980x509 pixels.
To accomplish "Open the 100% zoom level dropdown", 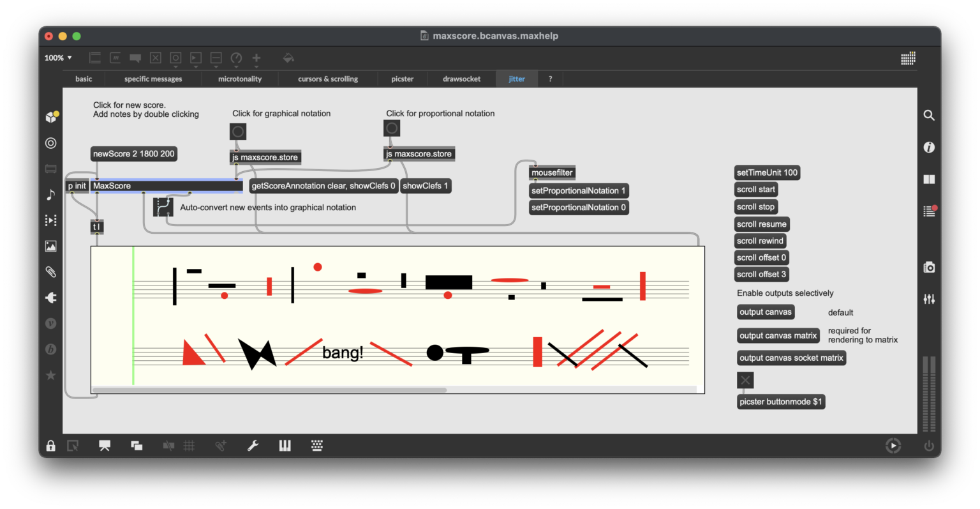I will 57,57.
